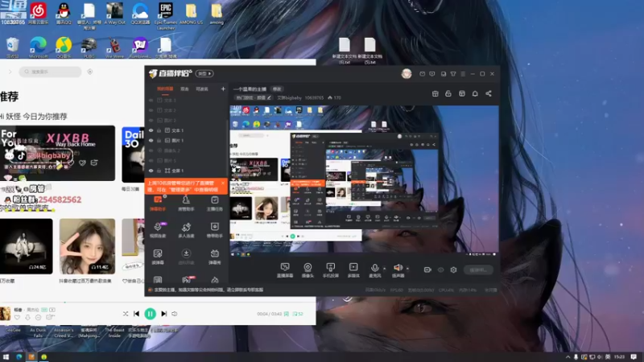Click 直播屏幕 screen capture source icon

pyautogui.click(x=285, y=270)
